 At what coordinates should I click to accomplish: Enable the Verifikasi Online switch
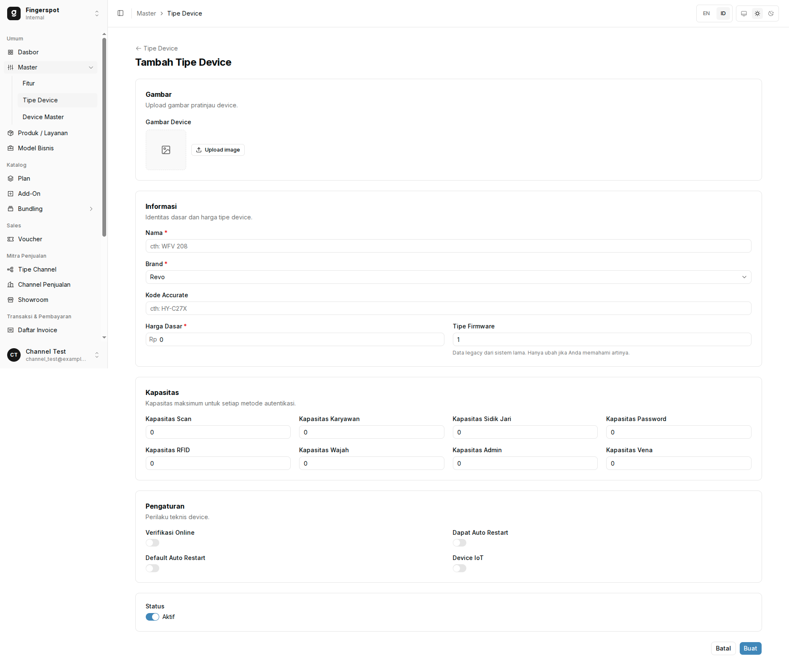tap(152, 543)
